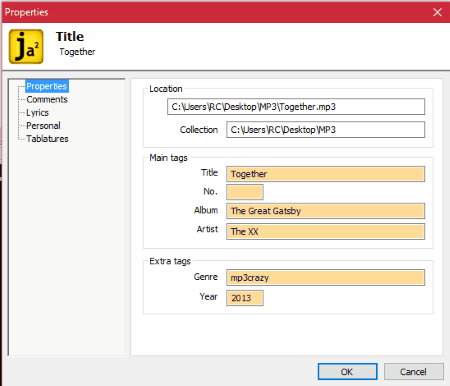This screenshot has height=386, width=450.
Task: Click the Title heading text
Action: pos(70,37)
